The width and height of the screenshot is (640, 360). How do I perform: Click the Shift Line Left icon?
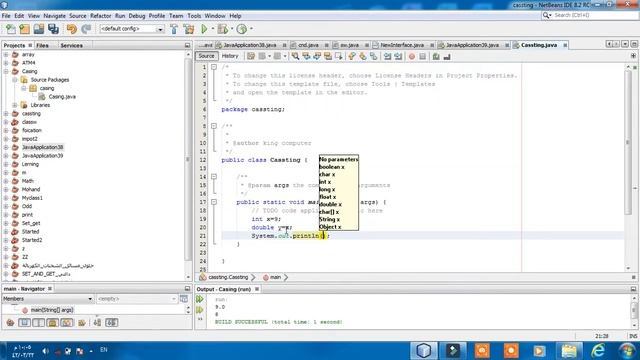click(387, 56)
